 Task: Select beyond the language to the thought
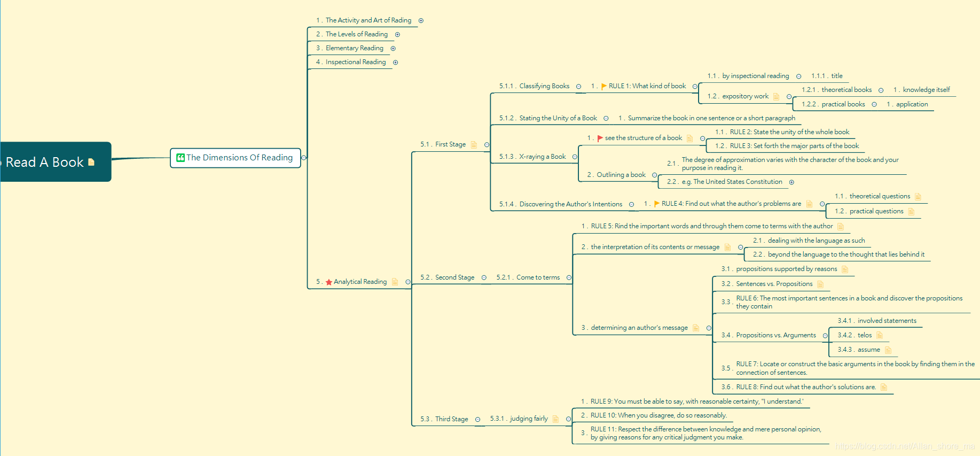click(838, 254)
